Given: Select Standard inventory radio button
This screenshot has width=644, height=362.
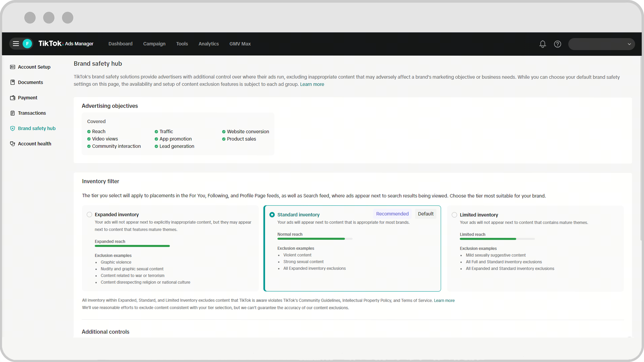Looking at the screenshot, I should pos(272,215).
